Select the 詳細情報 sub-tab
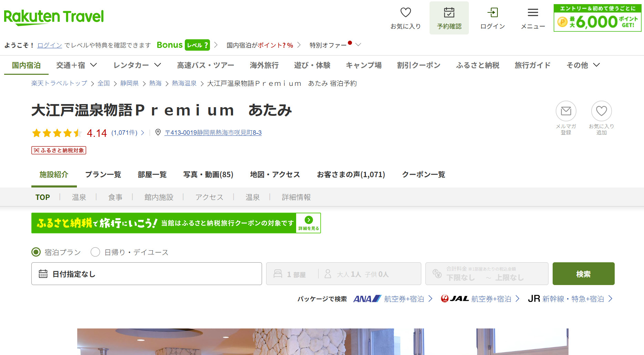The width and height of the screenshot is (644, 355). [296, 197]
